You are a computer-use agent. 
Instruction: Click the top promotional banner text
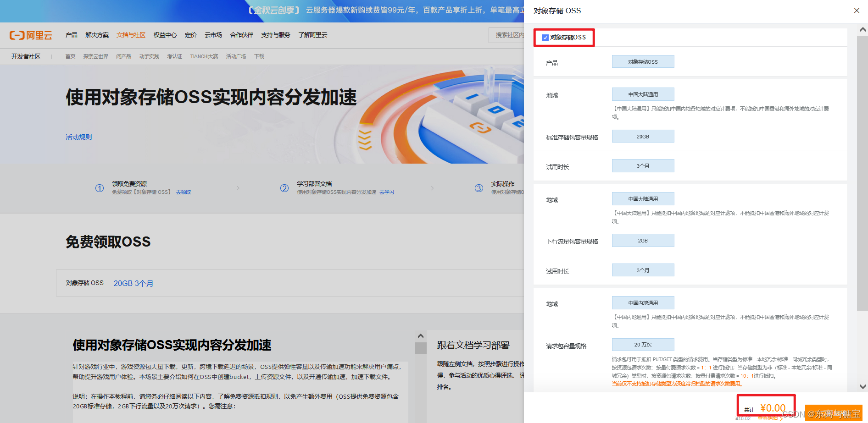(x=386, y=10)
